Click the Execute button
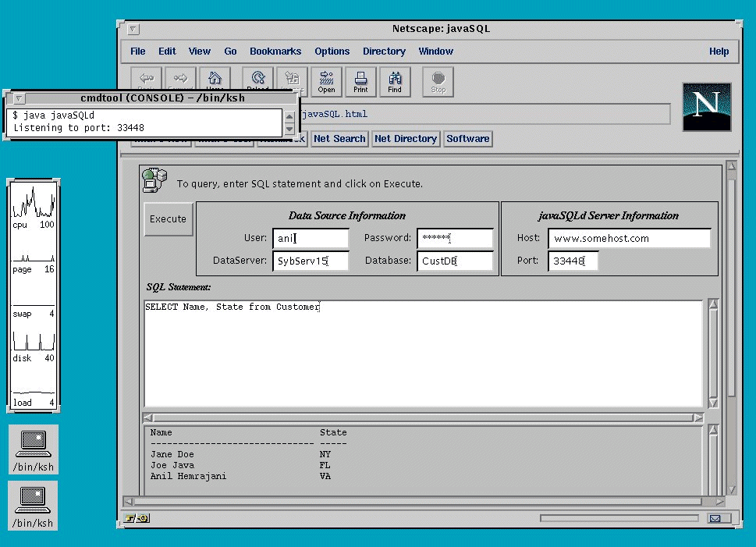This screenshot has width=756, height=547. pos(168,219)
